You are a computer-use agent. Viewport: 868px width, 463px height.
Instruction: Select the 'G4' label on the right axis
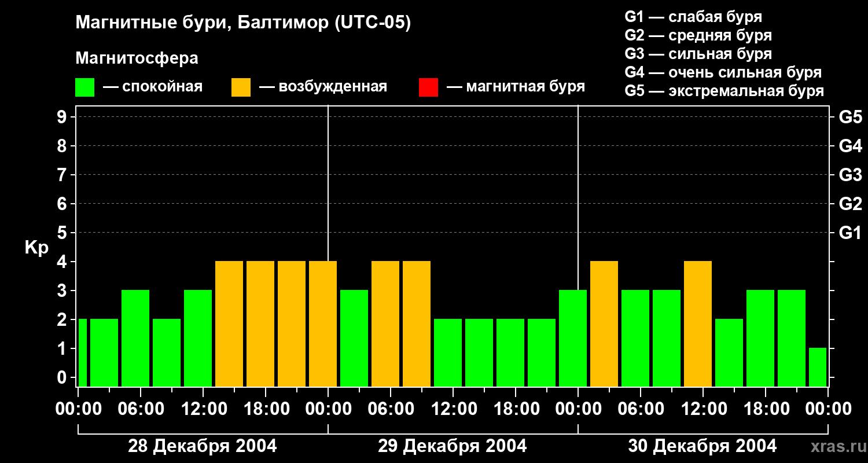pos(850,146)
